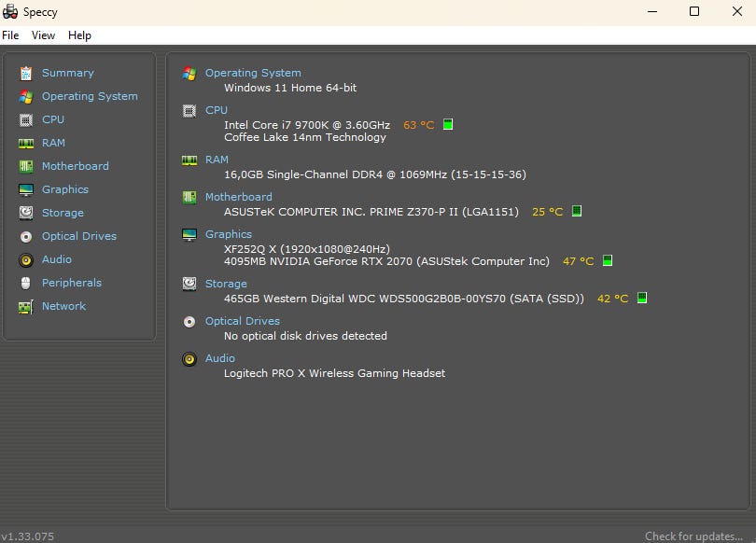Open the View menu
This screenshot has width=756, height=543.
tap(43, 35)
